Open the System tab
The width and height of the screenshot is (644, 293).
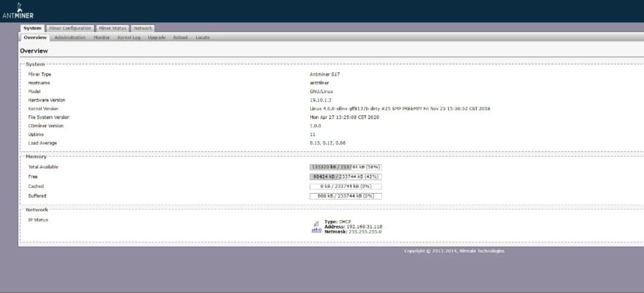point(32,28)
